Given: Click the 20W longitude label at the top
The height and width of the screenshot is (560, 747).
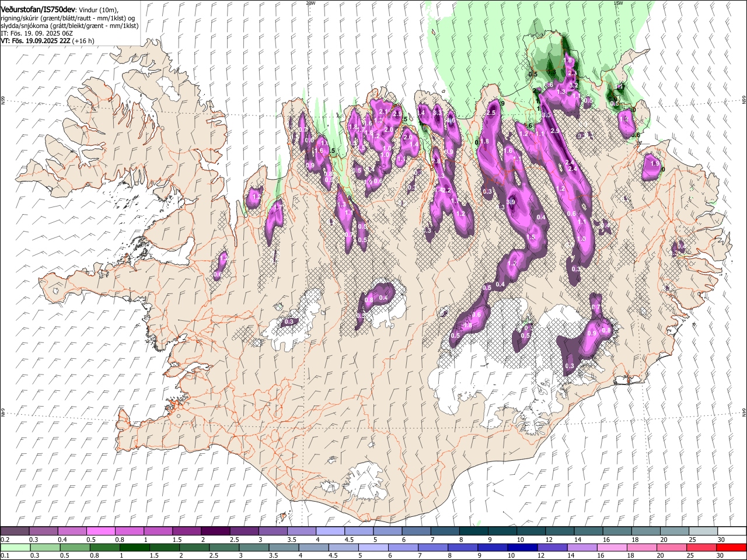Looking at the screenshot, I should pos(310,3).
